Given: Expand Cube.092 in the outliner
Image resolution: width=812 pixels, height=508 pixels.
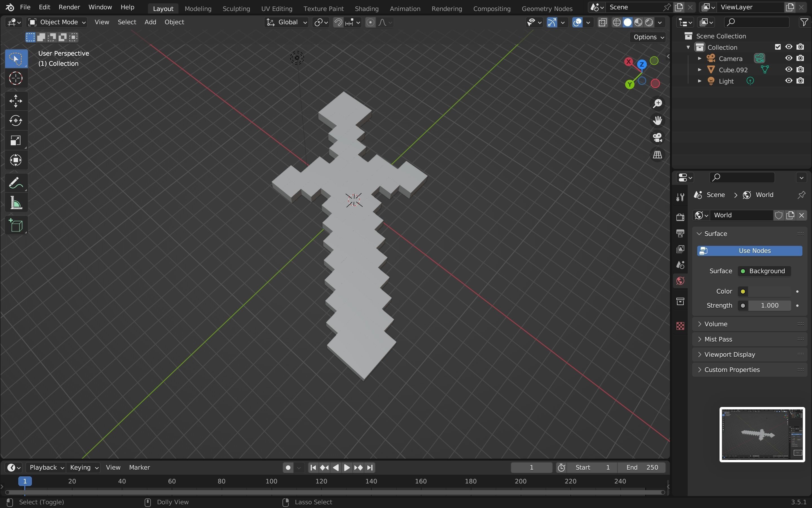Looking at the screenshot, I should coord(699,70).
